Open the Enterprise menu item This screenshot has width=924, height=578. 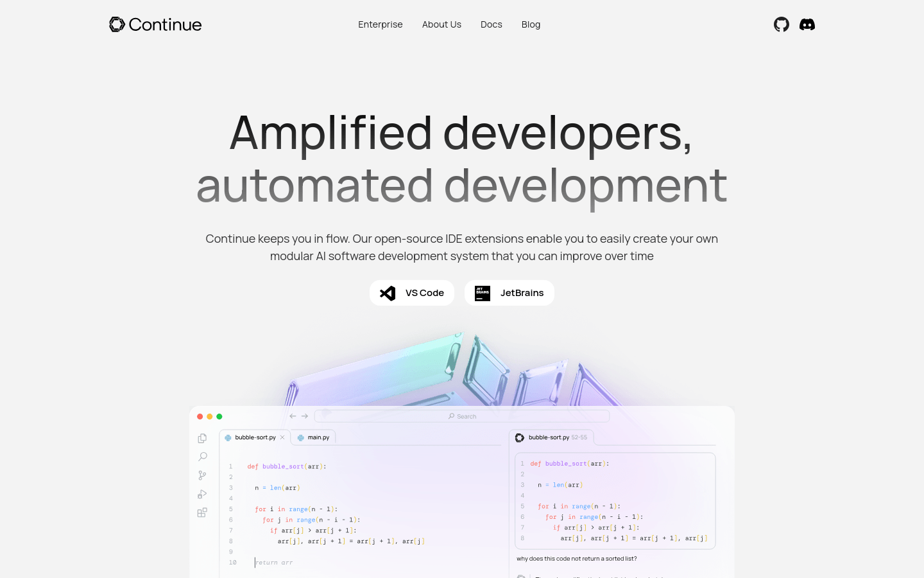tap(381, 24)
